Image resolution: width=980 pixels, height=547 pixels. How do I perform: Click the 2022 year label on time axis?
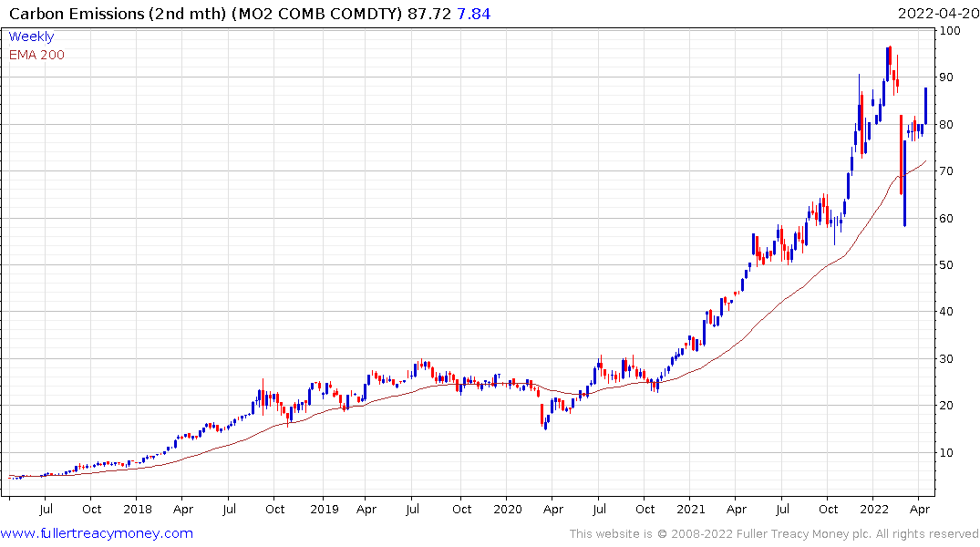pyautogui.click(x=873, y=509)
